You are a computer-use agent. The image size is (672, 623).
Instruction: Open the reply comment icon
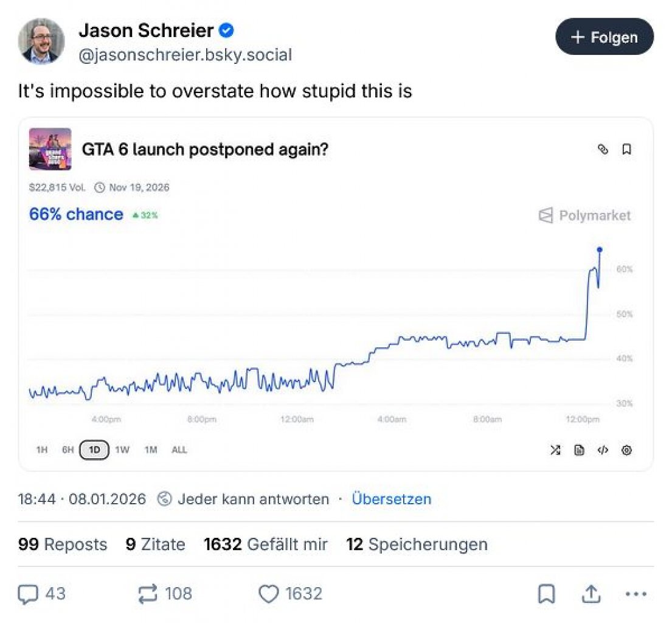[29, 594]
